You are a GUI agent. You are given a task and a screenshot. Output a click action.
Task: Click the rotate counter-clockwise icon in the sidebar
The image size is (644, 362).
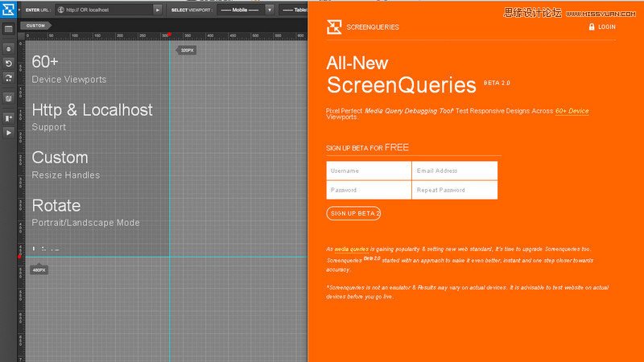coord(8,64)
